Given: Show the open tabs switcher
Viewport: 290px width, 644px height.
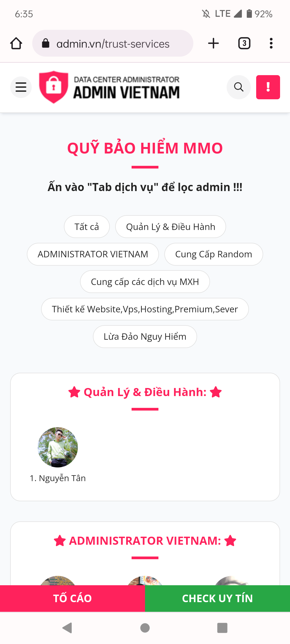Looking at the screenshot, I should point(244,43).
